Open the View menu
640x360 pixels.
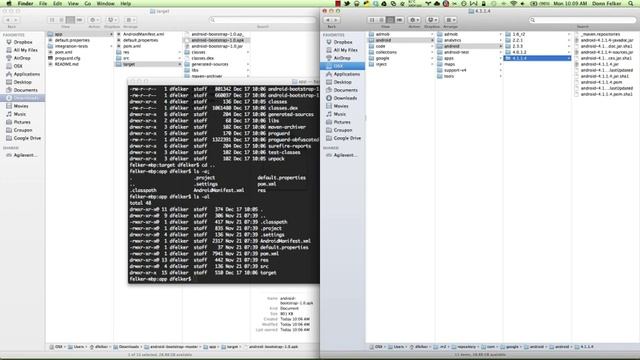[73, 3]
